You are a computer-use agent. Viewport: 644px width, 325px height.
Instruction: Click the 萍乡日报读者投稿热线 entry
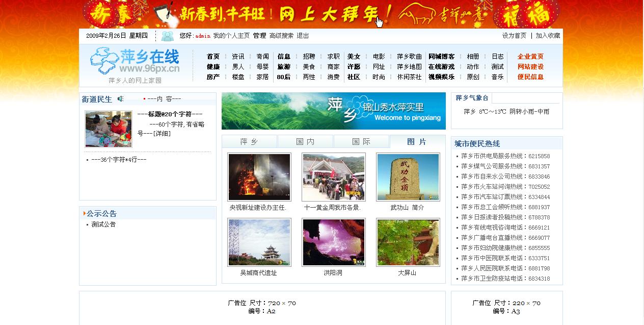pos(505,217)
